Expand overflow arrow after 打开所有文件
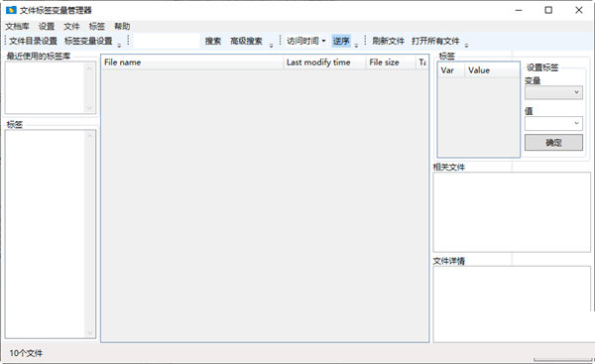 click(467, 46)
